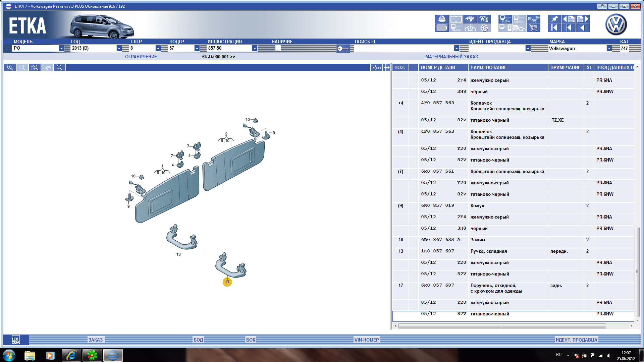Expand the МАРКА Volkswagen dropdown

click(x=609, y=48)
